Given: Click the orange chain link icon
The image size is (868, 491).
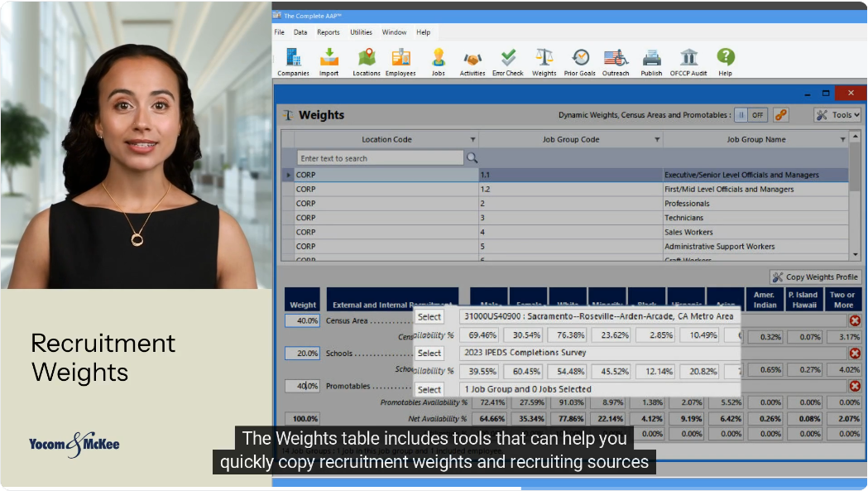Looking at the screenshot, I should [780, 115].
